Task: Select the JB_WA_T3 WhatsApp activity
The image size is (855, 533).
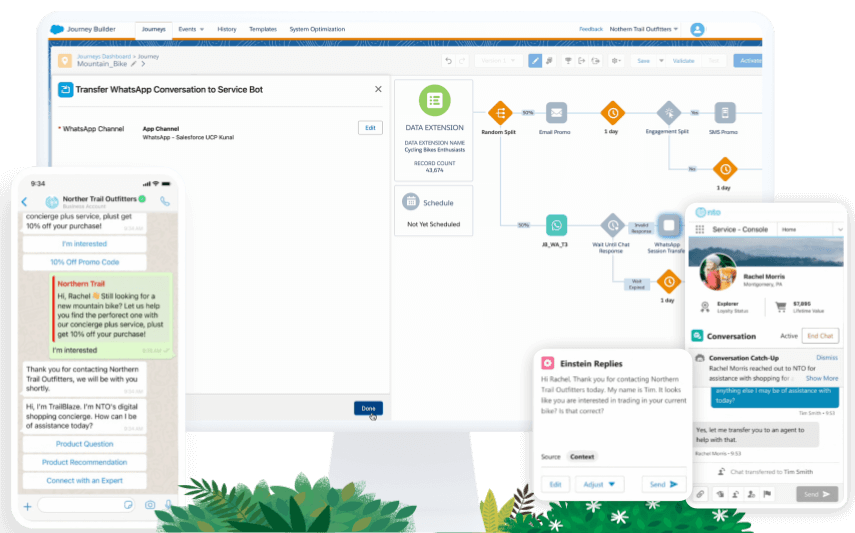Action: (556, 225)
